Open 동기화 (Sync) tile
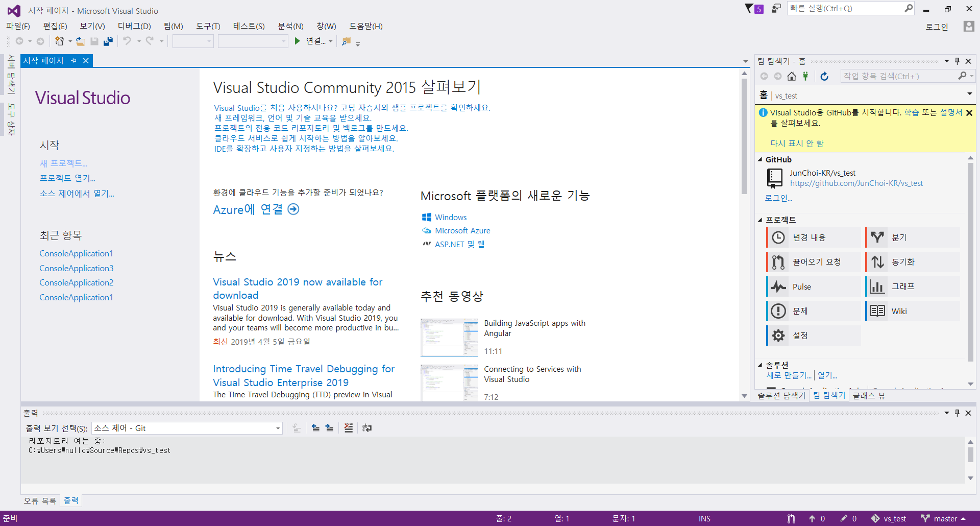This screenshot has width=980, height=526. [913, 262]
